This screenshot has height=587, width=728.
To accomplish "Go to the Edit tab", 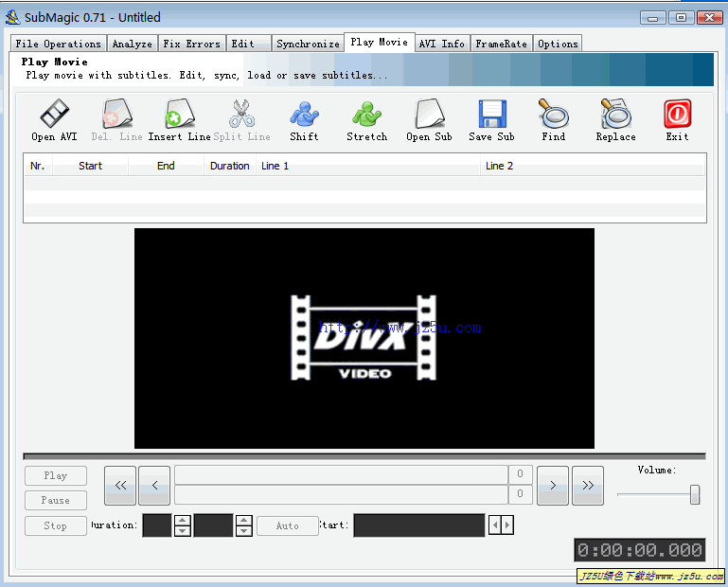I will tap(248, 44).
